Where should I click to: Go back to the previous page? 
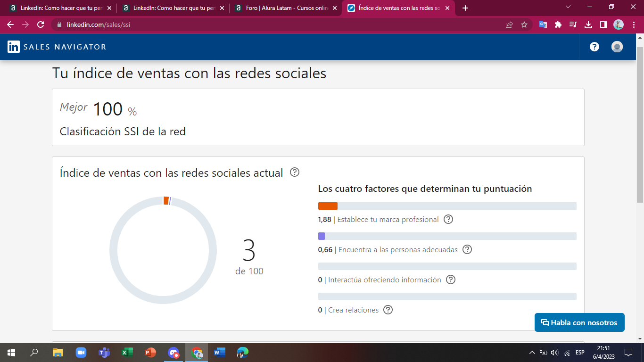pyautogui.click(x=10, y=25)
